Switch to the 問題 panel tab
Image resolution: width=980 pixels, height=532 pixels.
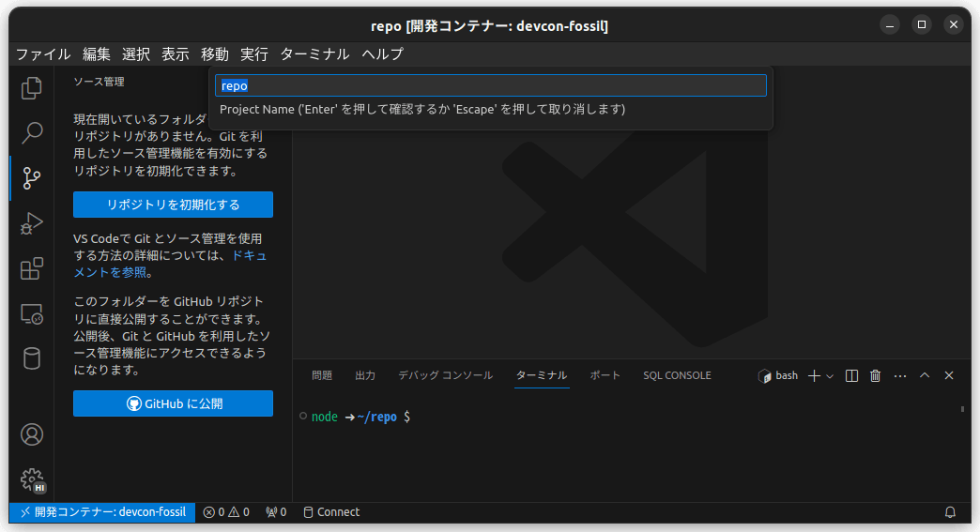pos(322,375)
